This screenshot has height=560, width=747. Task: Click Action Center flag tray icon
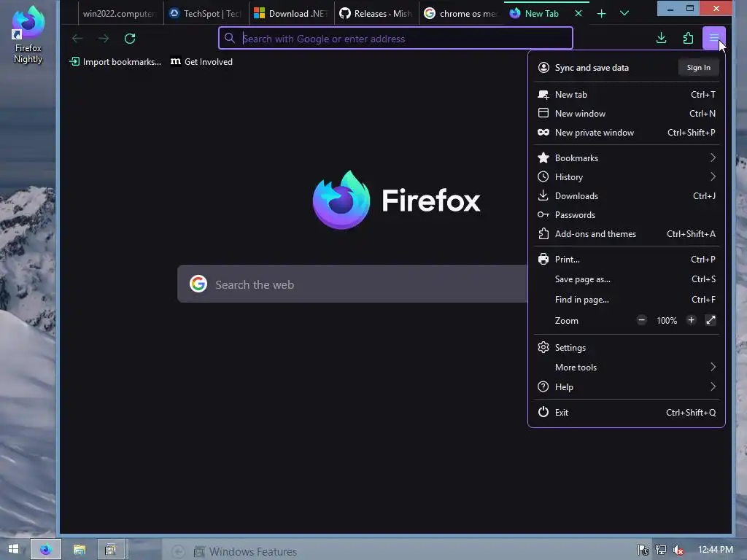[x=643, y=550]
